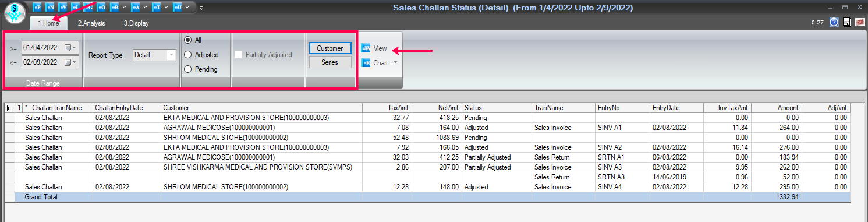Screen dimensions: 868x222
Task: Expand the Chart dropdown arrow
Action: click(x=396, y=62)
